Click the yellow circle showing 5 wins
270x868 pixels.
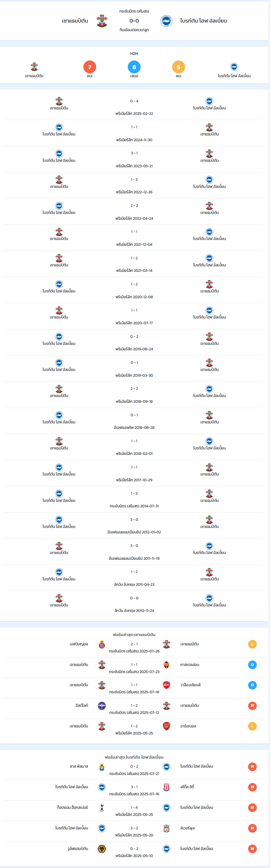pos(178,67)
